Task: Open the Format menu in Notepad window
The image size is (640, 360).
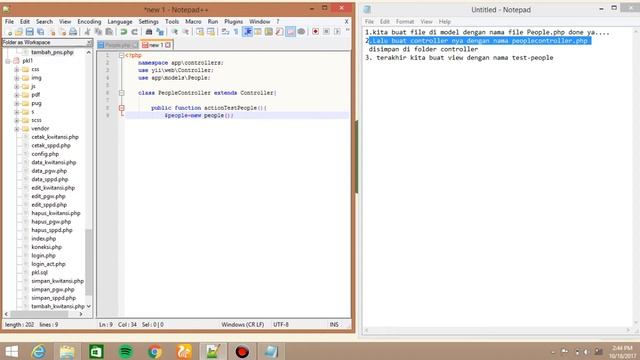Action: click(x=404, y=22)
